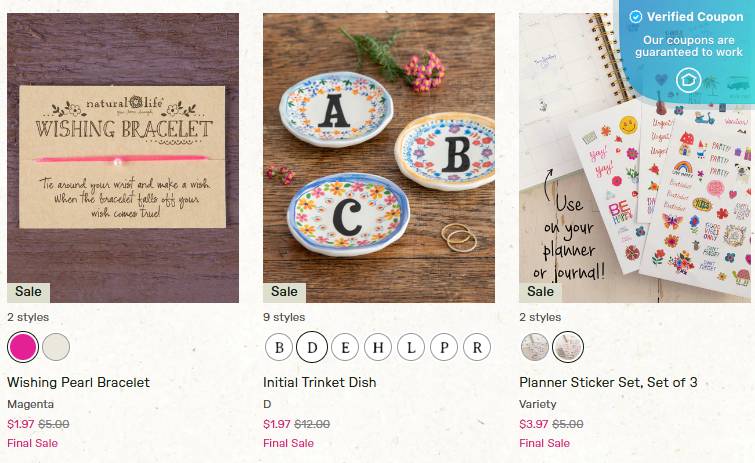755x463 pixels.
Task: Choose letter E for trinket dish
Action: [345, 347]
